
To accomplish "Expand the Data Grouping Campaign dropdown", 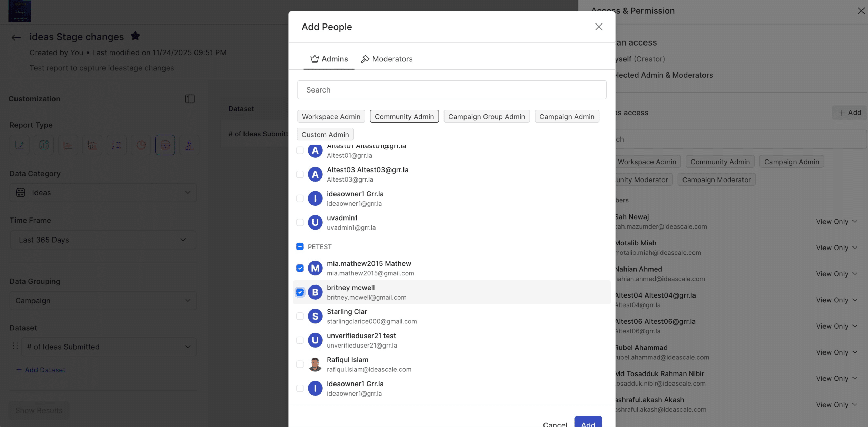I will coord(103,300).
